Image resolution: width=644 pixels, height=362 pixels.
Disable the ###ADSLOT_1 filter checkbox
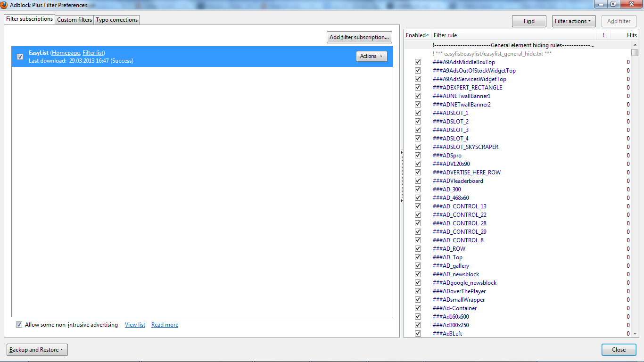(x=418, y=113)
